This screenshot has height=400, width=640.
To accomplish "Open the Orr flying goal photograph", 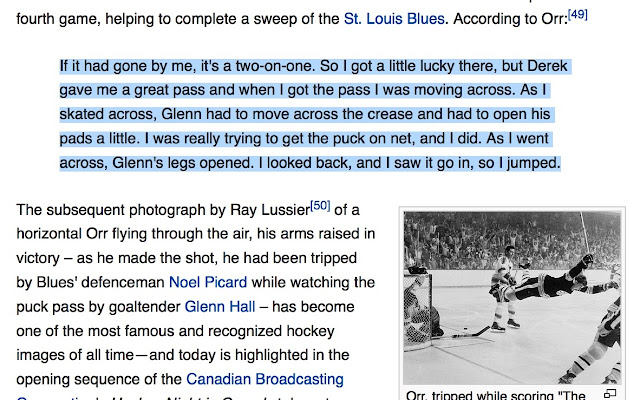I will [x=512, y=298].
